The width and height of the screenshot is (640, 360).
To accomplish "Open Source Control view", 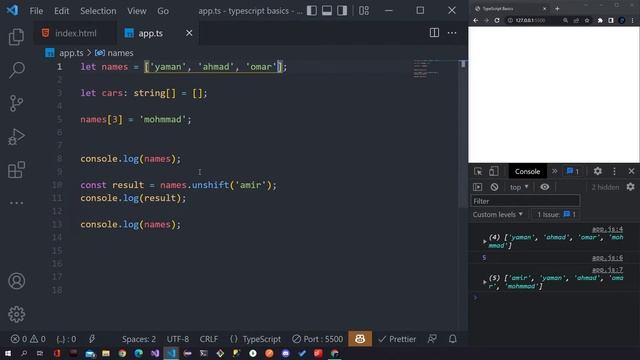I will 16,103.
